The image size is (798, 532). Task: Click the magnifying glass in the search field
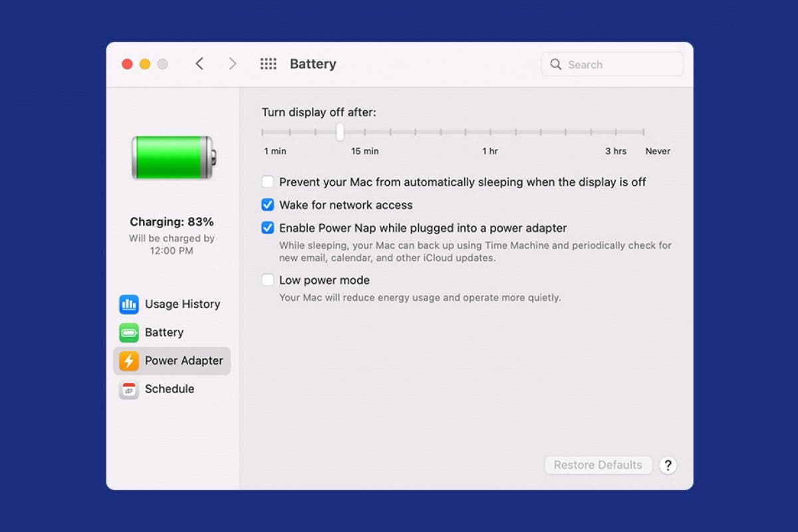coord(556,64)
